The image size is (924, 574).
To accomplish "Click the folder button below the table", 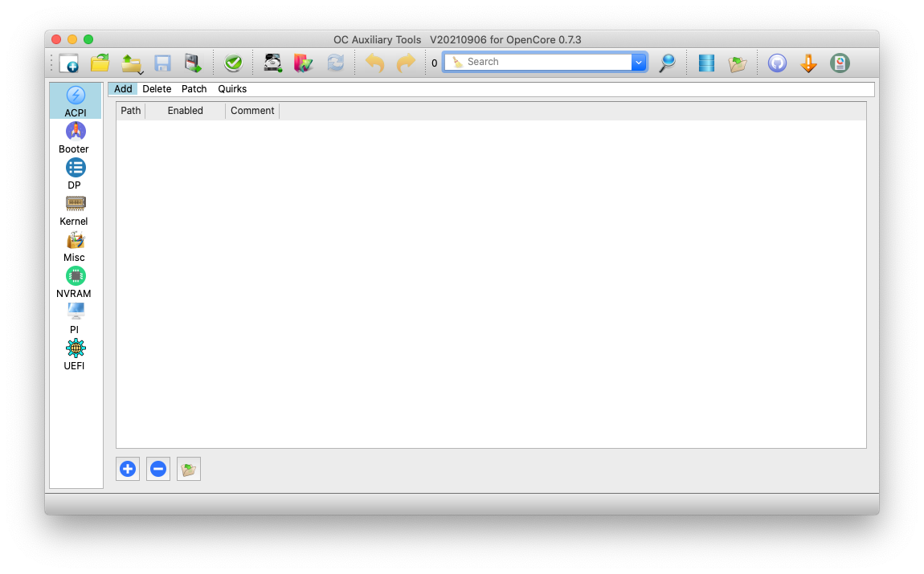I will tap(189, 469).
